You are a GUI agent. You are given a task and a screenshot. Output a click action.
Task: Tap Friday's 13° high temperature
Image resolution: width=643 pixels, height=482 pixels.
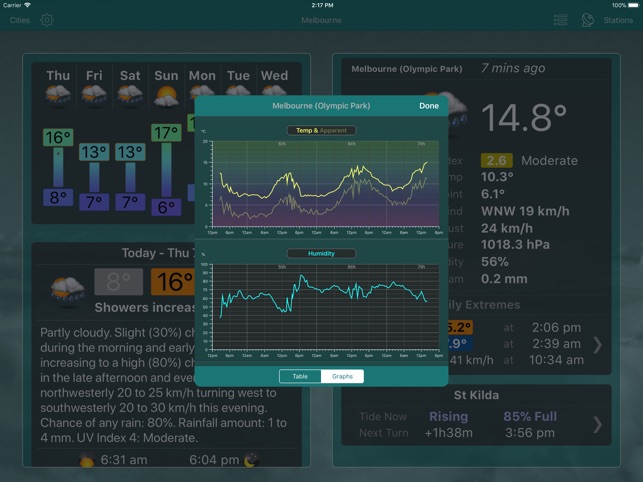point(94,152)
